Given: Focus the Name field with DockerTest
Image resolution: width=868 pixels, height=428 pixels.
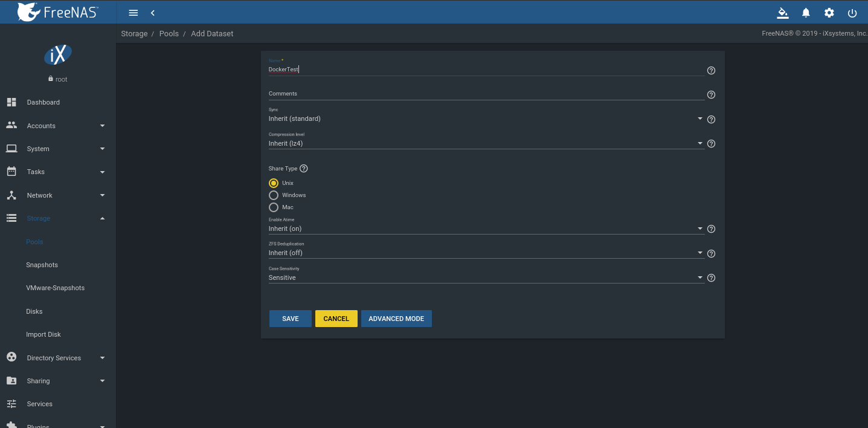Looking at the screenshot, I should pos(486,70).
